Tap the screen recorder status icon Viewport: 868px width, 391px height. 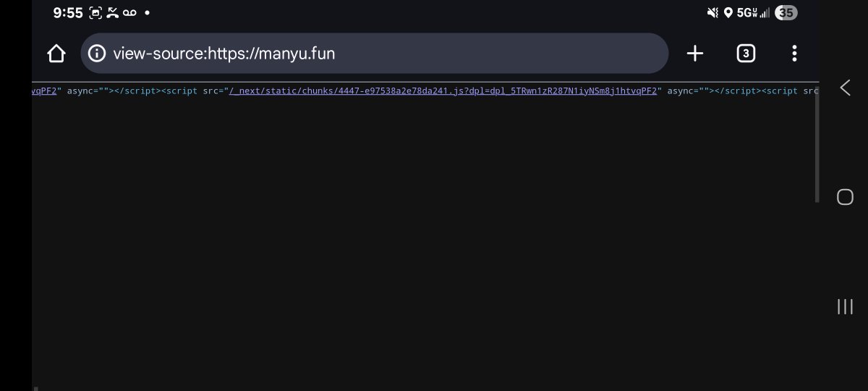[95, 12]
